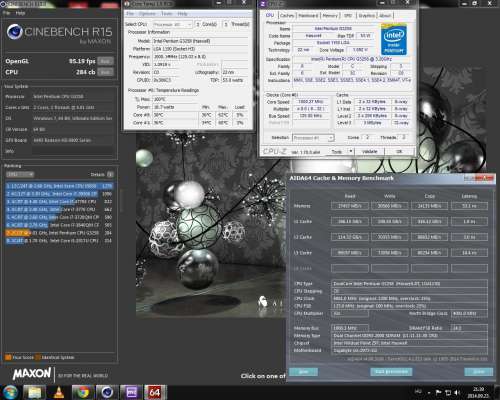Click the CPU-Z title bar icon

tap(263, 4)
